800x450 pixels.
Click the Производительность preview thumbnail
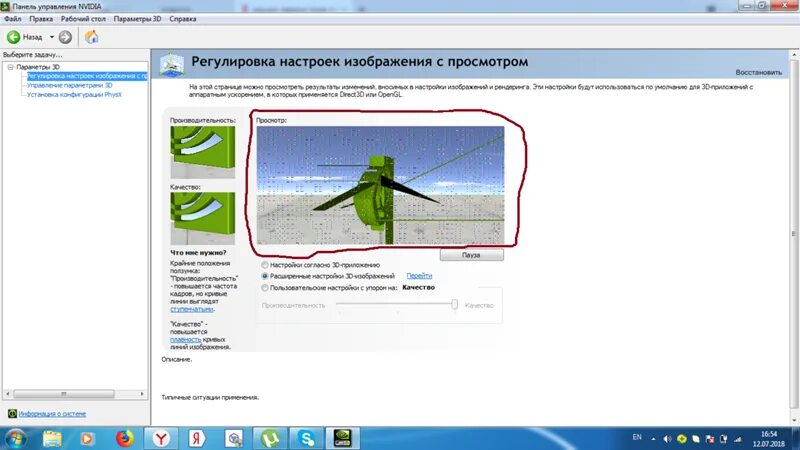(x=203, y=152)
